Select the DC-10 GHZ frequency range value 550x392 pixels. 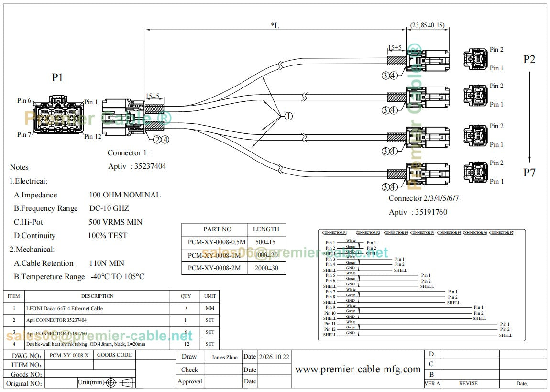point(109,208)
